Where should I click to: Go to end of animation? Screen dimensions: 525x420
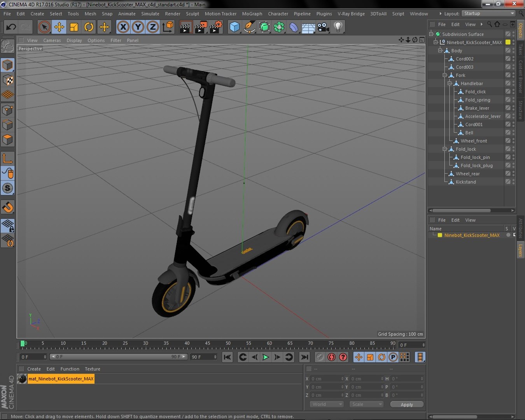point(304,357)
